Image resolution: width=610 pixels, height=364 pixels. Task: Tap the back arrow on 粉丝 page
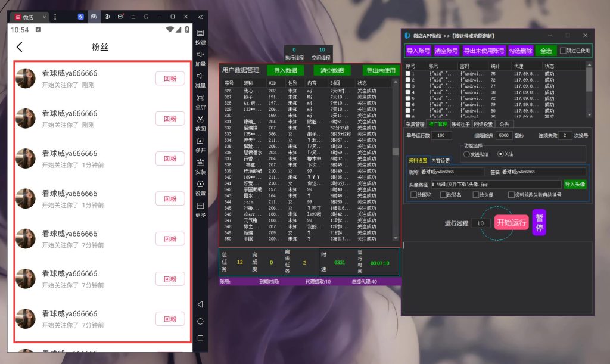pyautogui.click(x=20, y=47)
